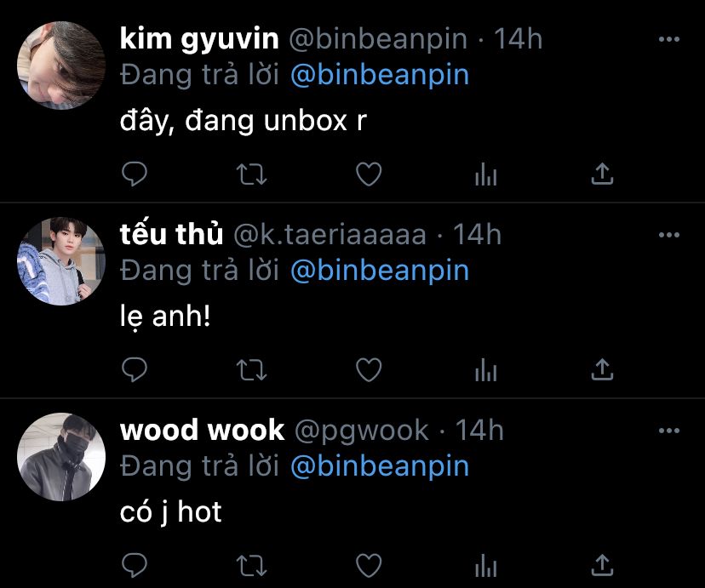The image size is (705, 588).
Task: Like the "lẹ anh!" tweet
Action: pyautogui.click(x=369, y=369)
